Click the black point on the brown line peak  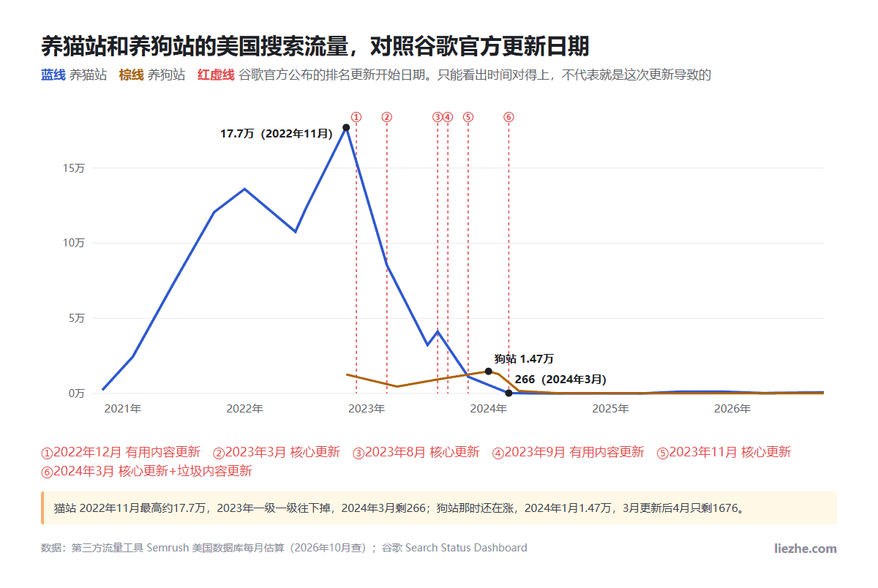tap(489, 372)
